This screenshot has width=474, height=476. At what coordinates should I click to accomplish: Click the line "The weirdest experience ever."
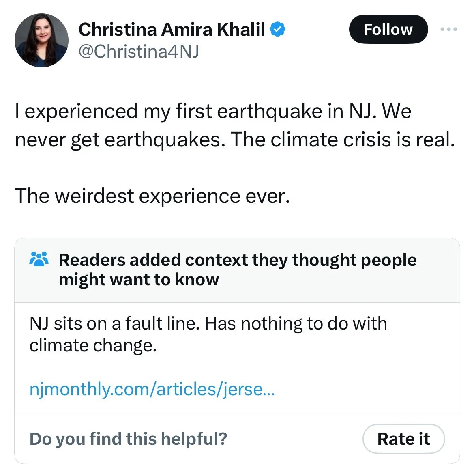point(152,196)
